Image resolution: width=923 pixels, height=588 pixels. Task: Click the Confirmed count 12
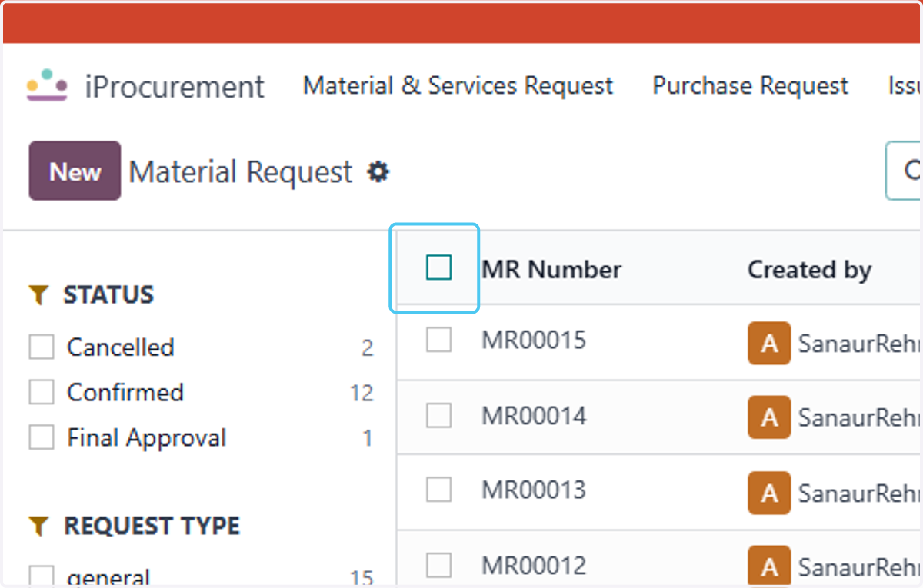point(362,394)
